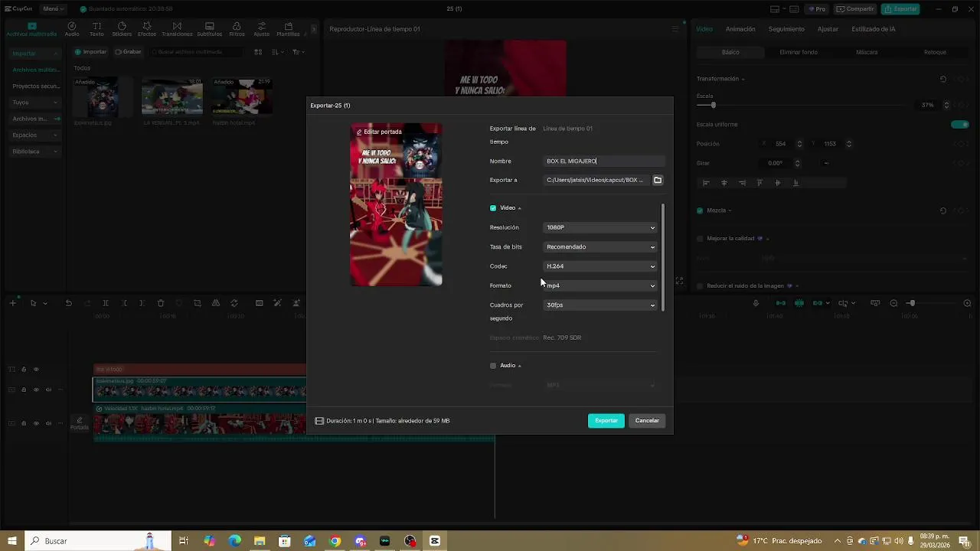
Task: Open the Filtros panel icon
Action: [x=237, y=29]
